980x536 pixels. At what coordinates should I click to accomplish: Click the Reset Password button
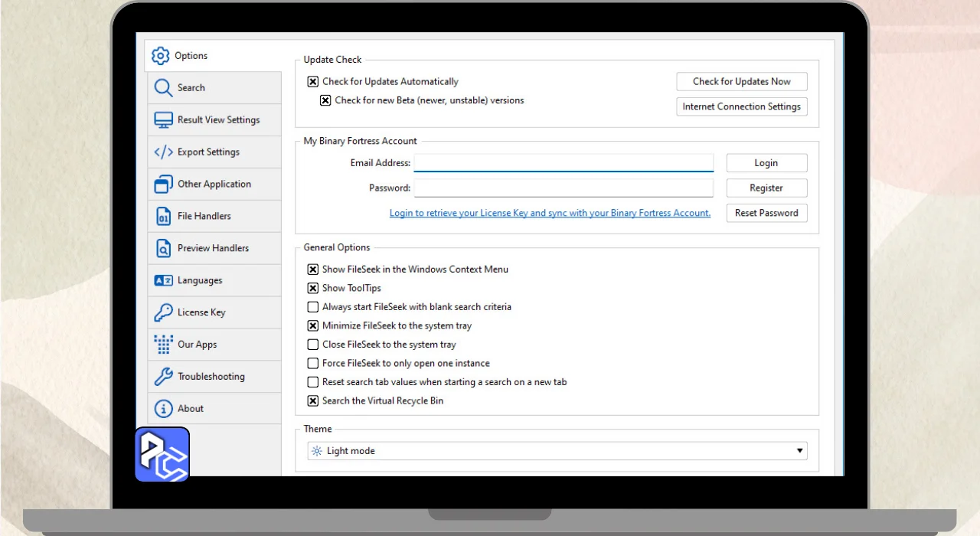(x=766, y=214)
